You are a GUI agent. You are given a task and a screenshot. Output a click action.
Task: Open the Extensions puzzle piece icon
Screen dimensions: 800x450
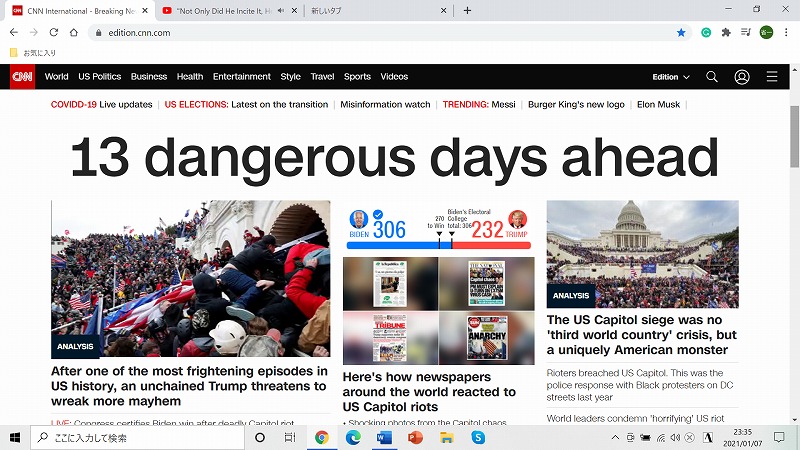(x=726, y=33)
